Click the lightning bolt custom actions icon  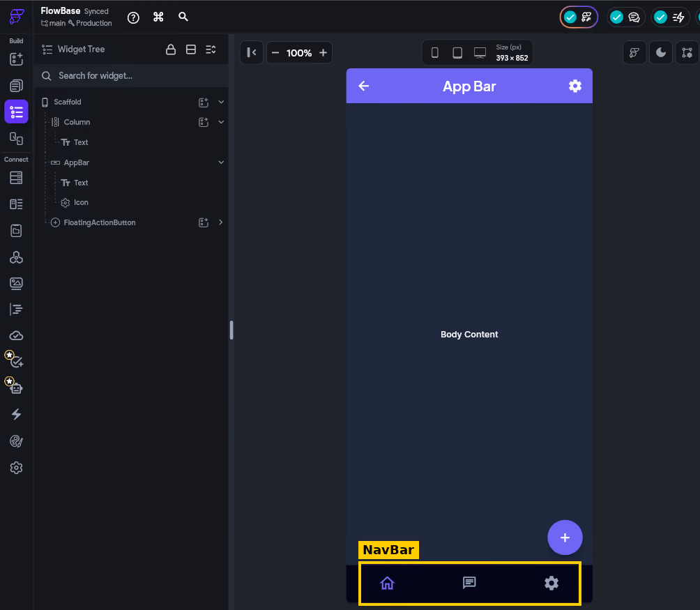[x=16, y=415]
